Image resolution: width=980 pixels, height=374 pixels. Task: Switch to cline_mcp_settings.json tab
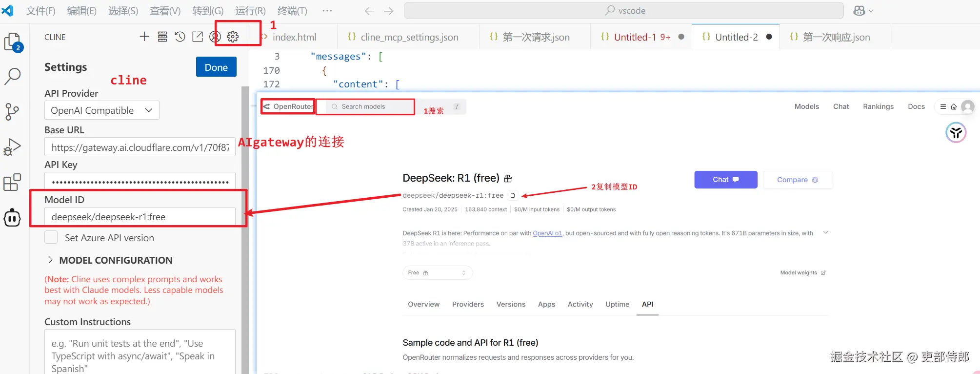click(x=409, y=37)
